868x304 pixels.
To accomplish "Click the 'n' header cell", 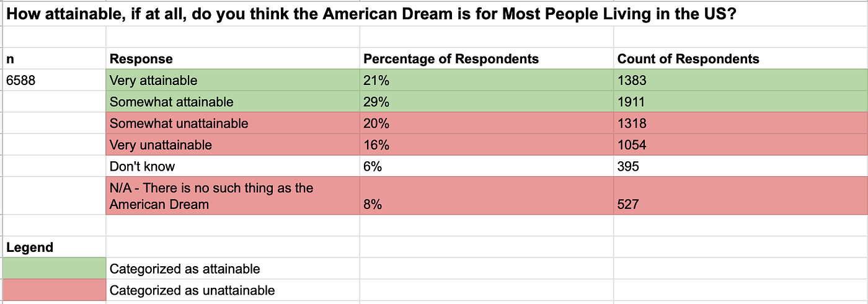I will pyautogui.click(x=55, y=59).
